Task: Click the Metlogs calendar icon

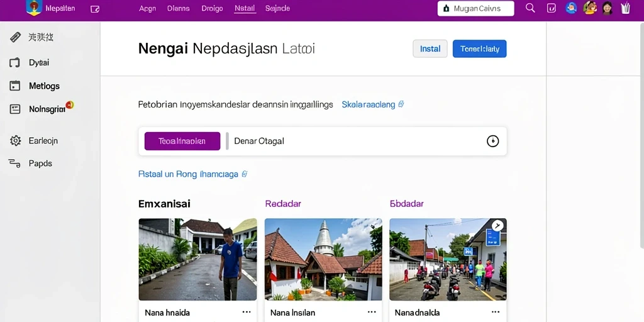Action: [15, 86]
